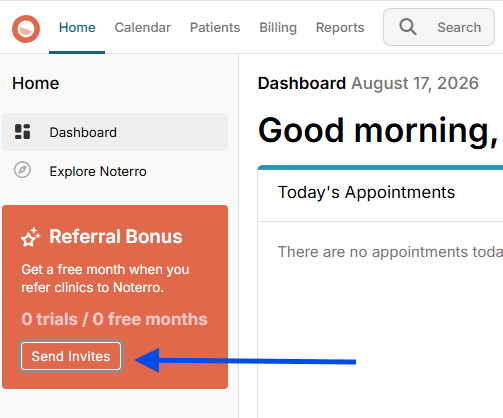Screen dimensions: 503x418
Task: Click the Noterro logo icon
Action: coord(26,29)
